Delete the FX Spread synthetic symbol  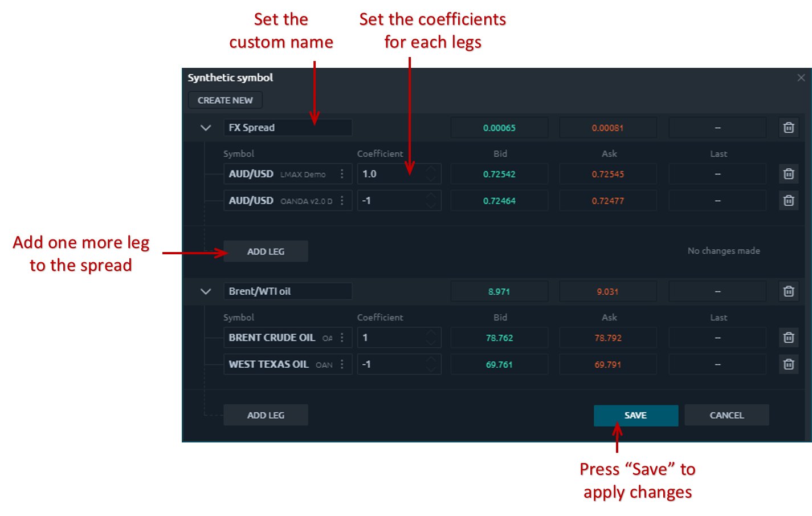[x=788, y=128]
